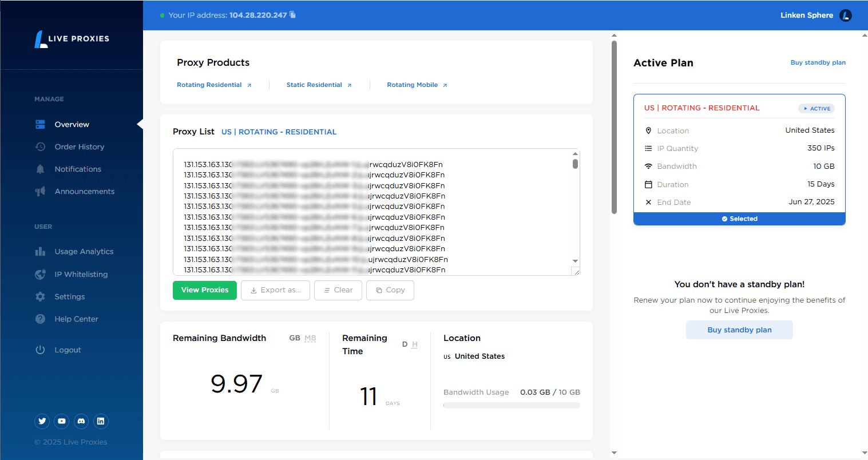Open the Notifications bell icon

point(40,169)
